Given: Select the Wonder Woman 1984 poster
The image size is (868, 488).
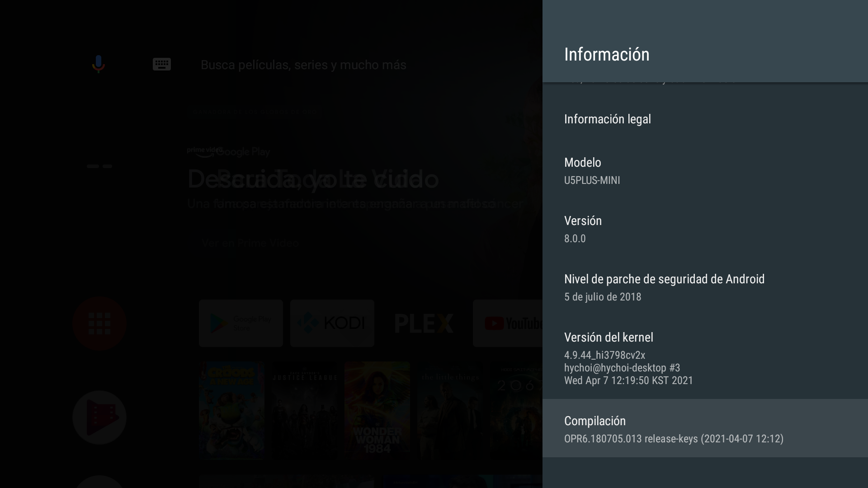Looking at the screenshot, I should coord(377,409).
